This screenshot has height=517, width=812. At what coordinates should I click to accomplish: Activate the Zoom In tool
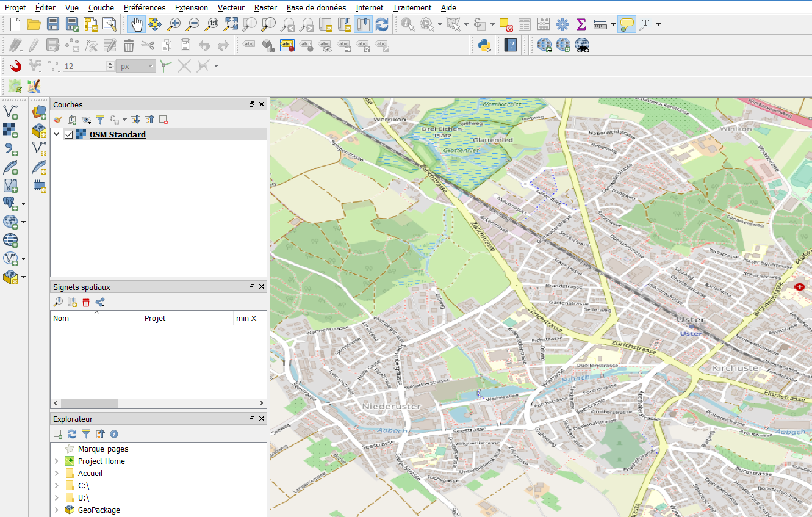coord(174,24)
